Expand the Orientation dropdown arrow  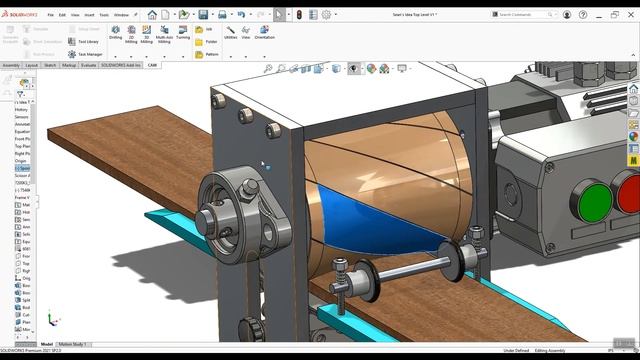pyautogui.click(x=264, y=57)
